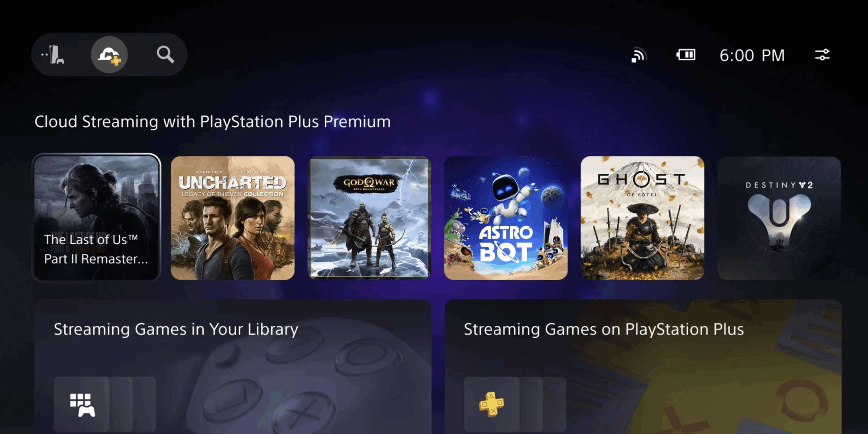Check the wireless connection status icon
The image size is (868, 434).
click(x=639, y=55)
